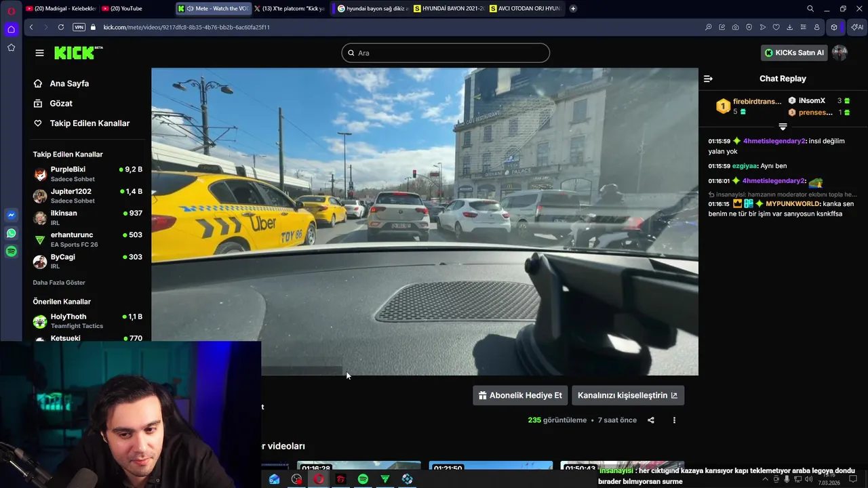Image resolution: width=868 pixels, height=488 pixels.
Task: Open Gözat browse page
Action: pyautogui.click(x=61, y=103)
